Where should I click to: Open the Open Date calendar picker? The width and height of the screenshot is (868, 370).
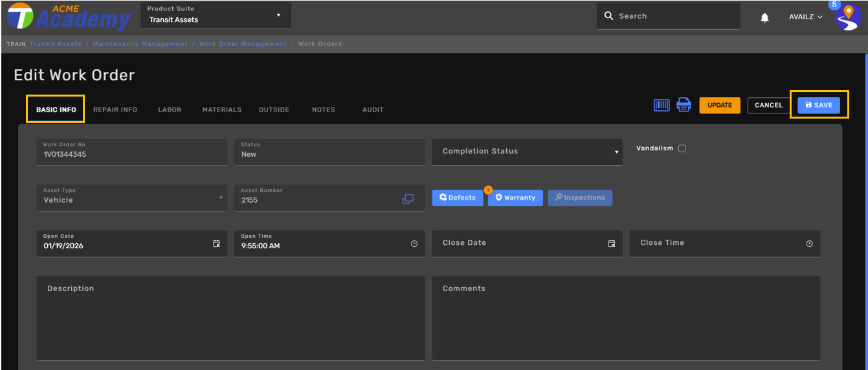(x=216, y=244)
